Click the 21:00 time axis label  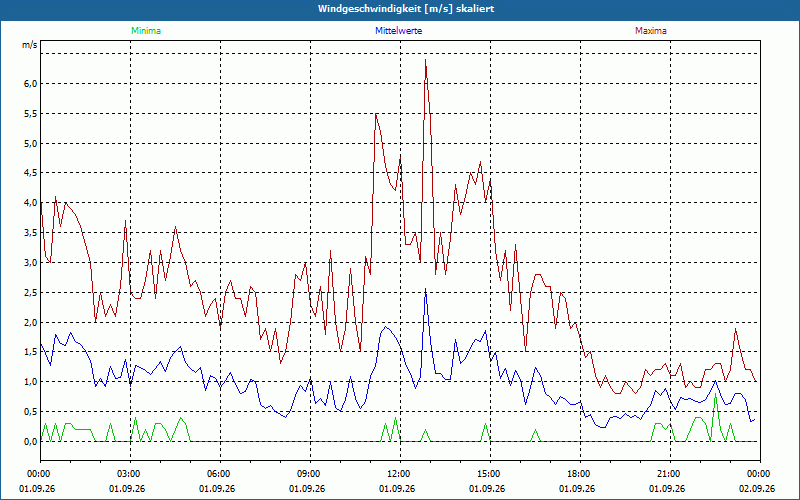point(670,474)
